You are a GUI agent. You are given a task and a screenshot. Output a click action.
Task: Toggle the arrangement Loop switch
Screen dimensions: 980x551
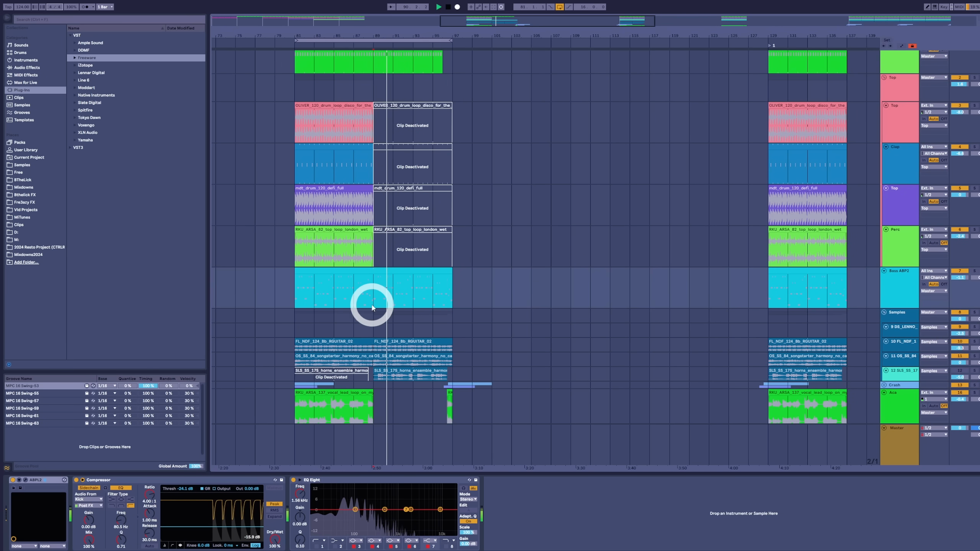pyautogui.click(x=559, y=7)
